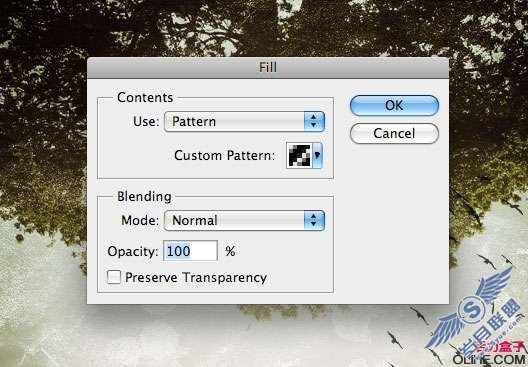Click the percent sign beside Opacity
528x367 pixels.
[x=230, y=251]
